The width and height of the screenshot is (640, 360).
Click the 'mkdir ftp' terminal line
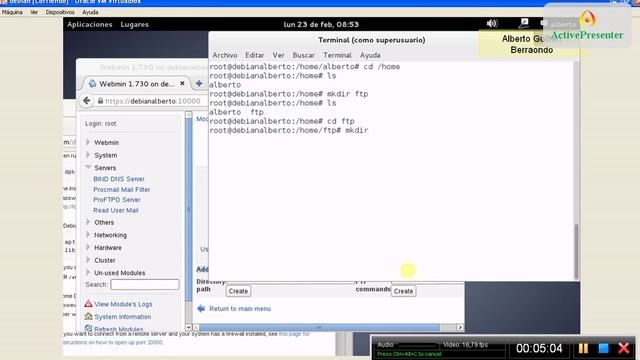(x=289, y=94)
